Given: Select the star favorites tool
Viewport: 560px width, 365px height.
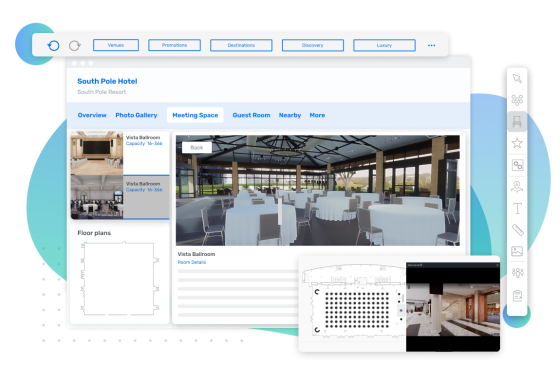Looking at the screenshot, I should coord(517,143).
